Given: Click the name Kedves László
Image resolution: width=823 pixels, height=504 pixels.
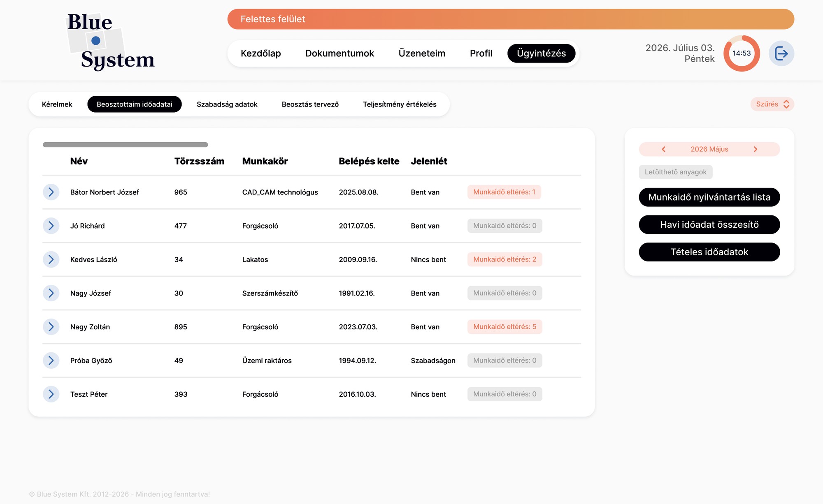Looking at the screenshot, I should pyautogui.click(x=94, y=260).
